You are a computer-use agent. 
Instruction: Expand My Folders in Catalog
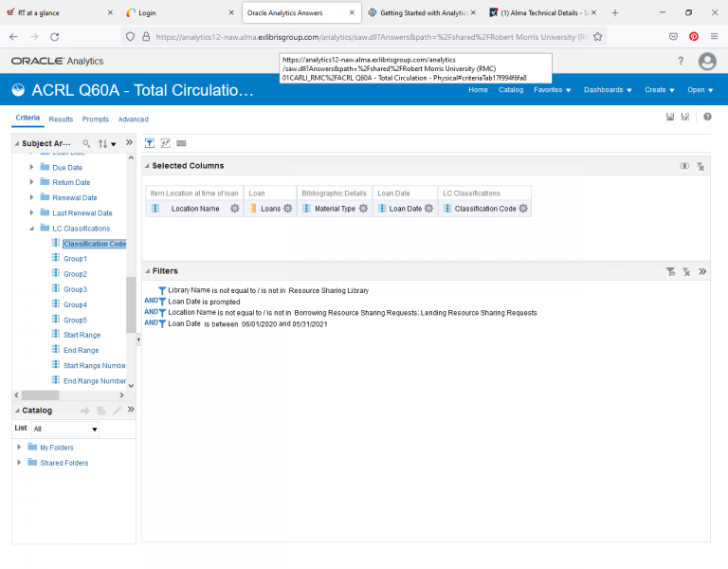click(x=19, y=447)
